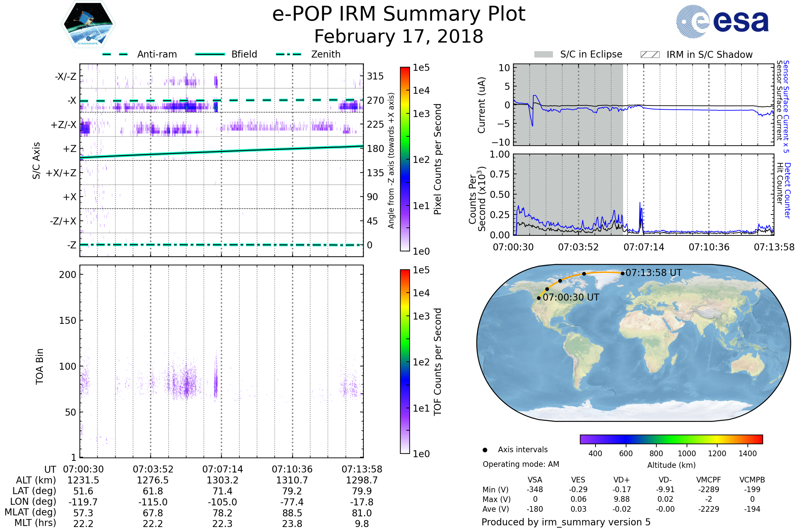This screenshot has width=798, height=532.
Task: Click the Pixel Counts per Second colorbar
Action: point(405,159)
